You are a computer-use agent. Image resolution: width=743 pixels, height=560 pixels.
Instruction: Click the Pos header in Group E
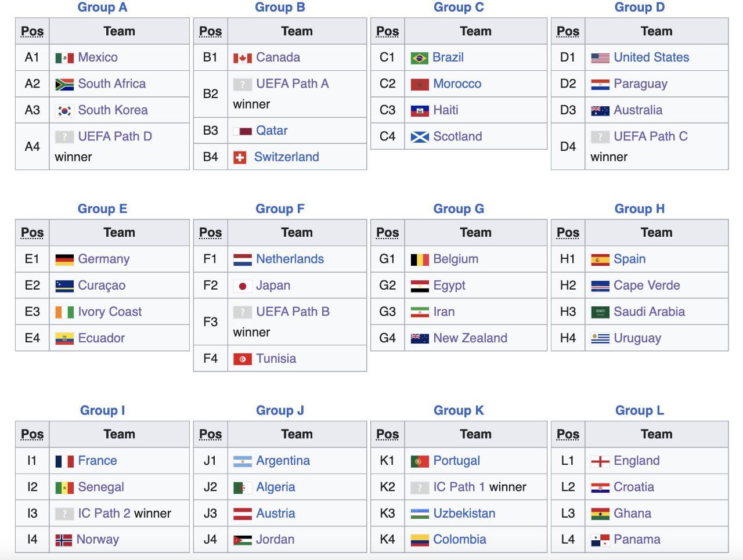(33, 233)
